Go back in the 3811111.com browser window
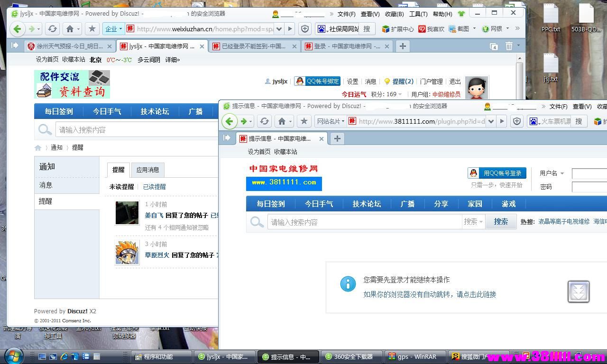Screen dimensions: 607x364 [x=230, y=121]
